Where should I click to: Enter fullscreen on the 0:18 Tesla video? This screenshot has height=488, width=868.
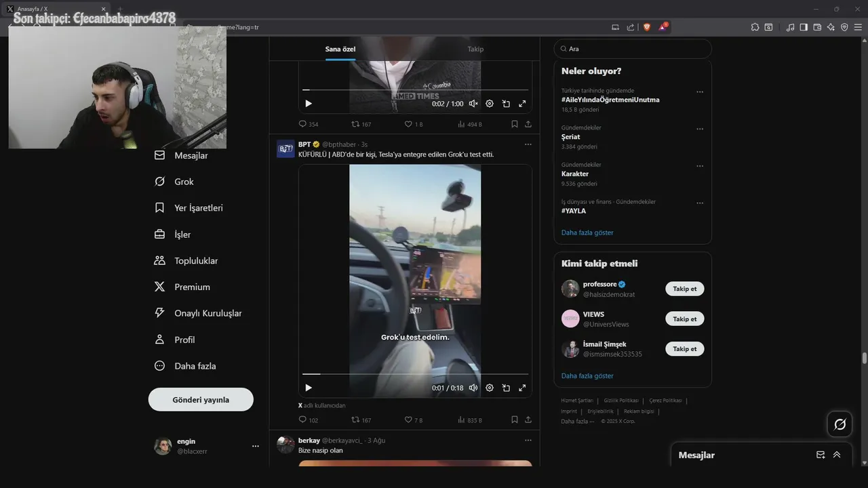coord(522,388)
